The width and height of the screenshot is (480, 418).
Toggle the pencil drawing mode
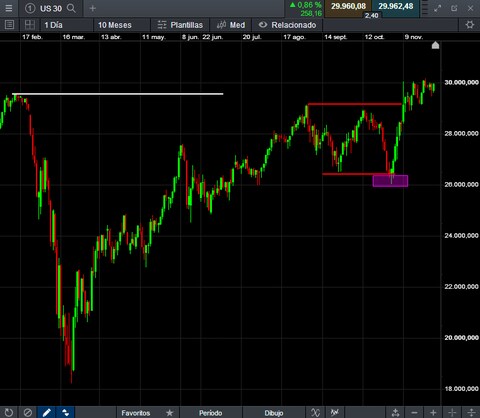pos(47,413)
